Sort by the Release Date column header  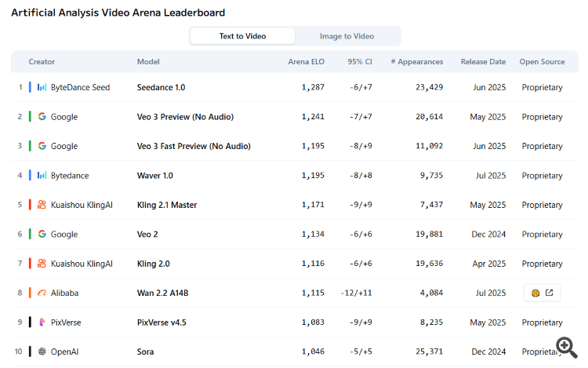point(485,61)
